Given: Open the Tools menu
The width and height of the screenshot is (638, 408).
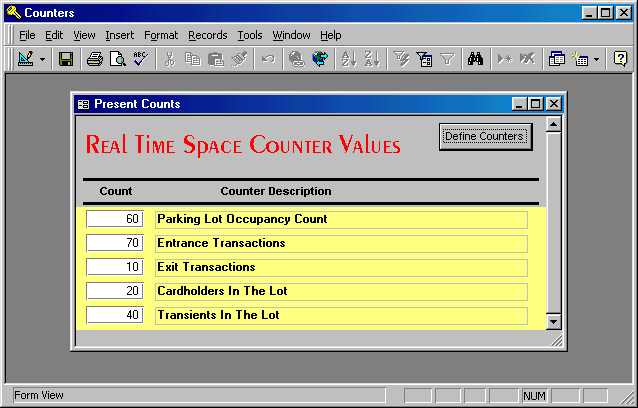Looking at the screenshot, I should coord(250,35).
